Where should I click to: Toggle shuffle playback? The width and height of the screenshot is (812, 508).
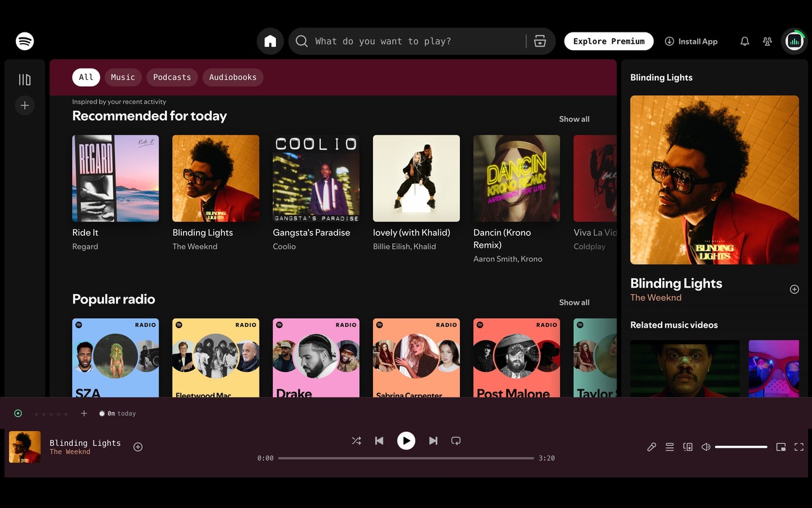(357, 441)
